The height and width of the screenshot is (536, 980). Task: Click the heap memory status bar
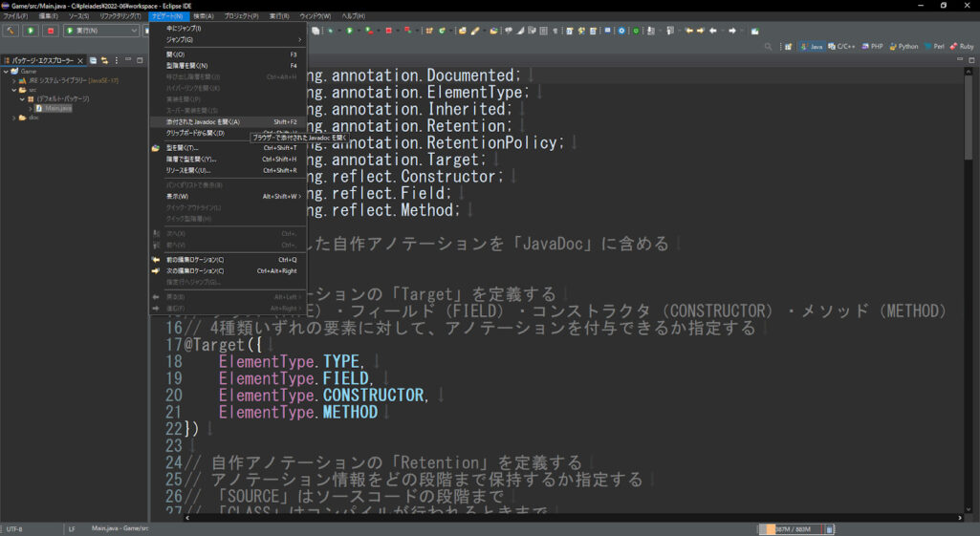coord(790,529)
